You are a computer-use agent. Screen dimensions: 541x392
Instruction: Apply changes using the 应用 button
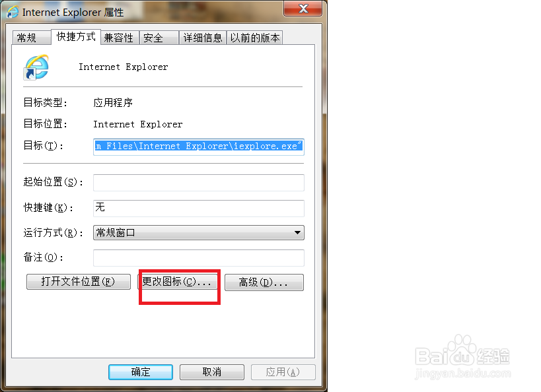[x=283, y=372]
